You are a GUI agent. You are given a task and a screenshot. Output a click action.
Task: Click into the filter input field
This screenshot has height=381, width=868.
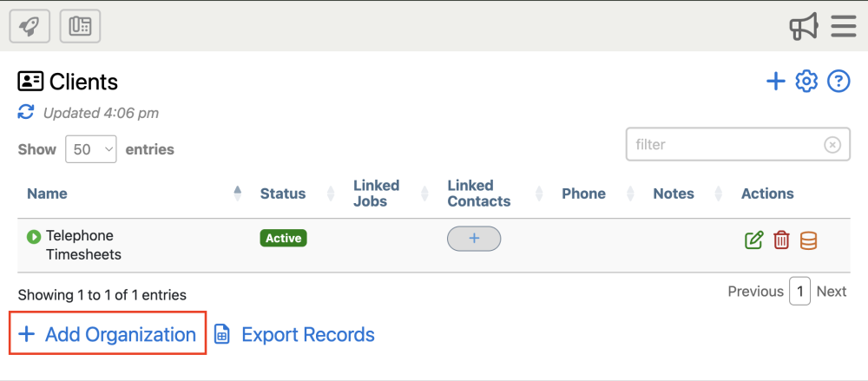(725, 144)
